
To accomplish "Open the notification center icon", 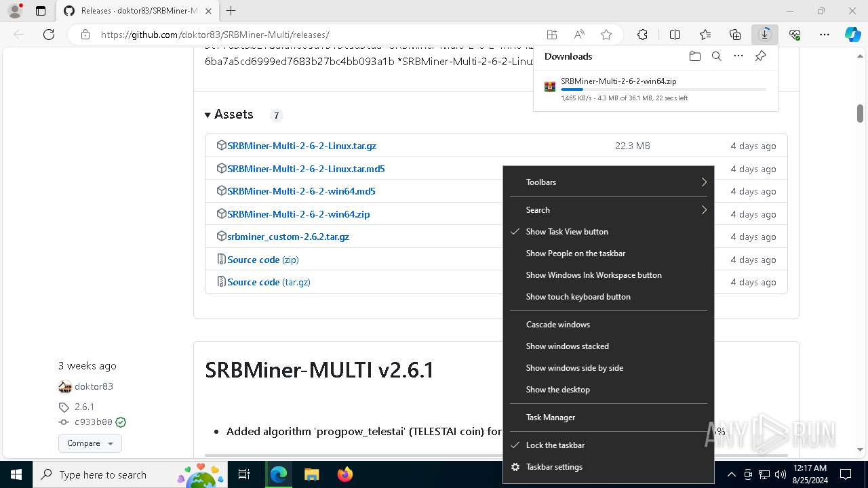I will pyautogui.click(x=846, y=474).
